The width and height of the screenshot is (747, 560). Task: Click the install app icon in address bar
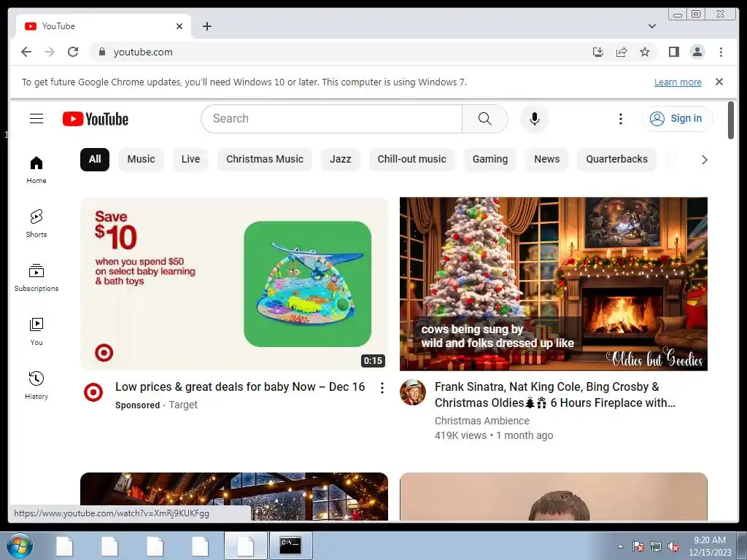pos(598,52)
